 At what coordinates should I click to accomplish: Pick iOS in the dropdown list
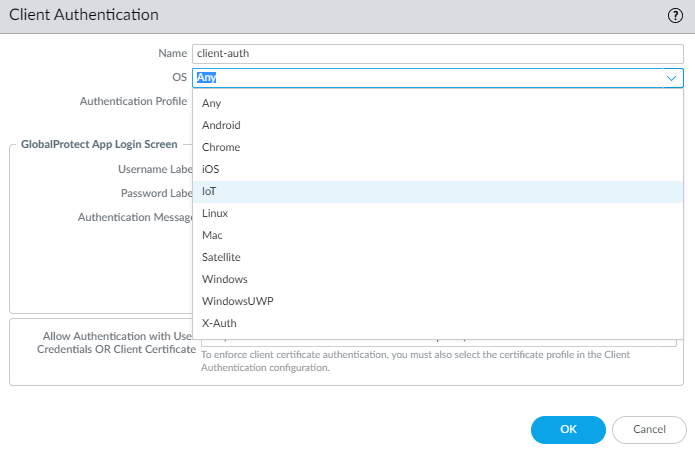pos(211,169)
